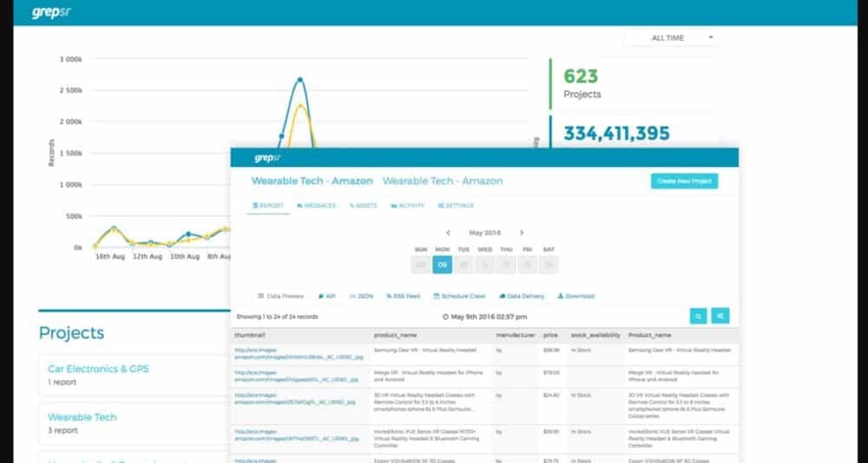The image size is (868, 463).
Task: Open the Wearable Tech project link
Action: 82,417
